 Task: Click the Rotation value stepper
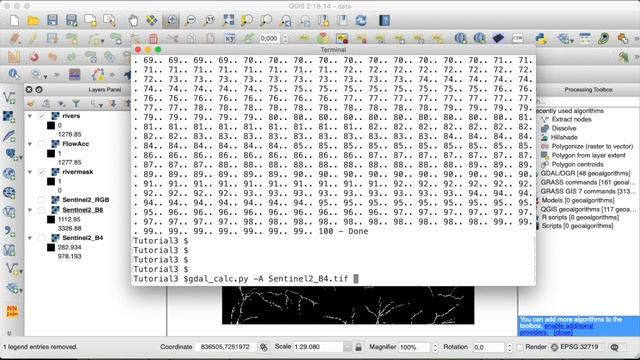pyautogui.click(x=509, y=347)
